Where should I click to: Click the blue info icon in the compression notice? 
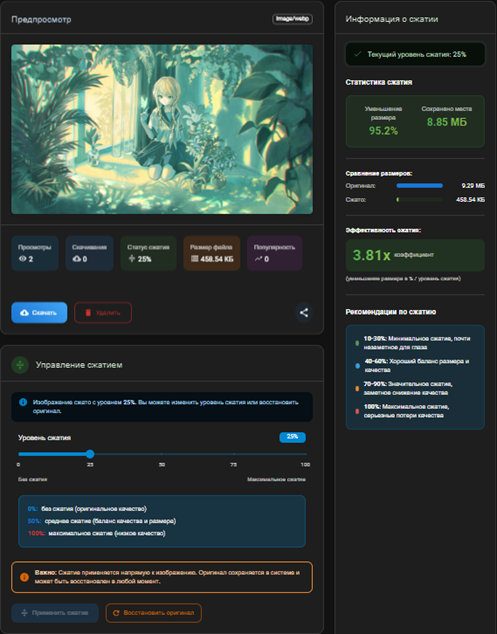pos(23,402)
